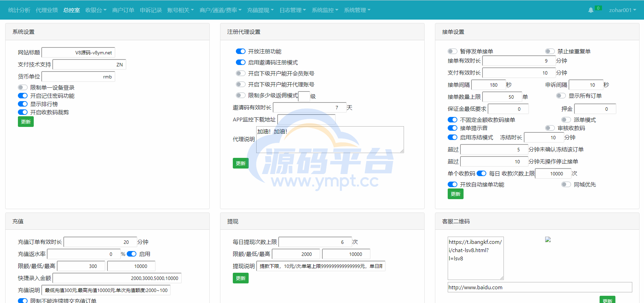644x303 pixels.
Task: Expand 日志管理 dropdown
Action: (x=293, y=10)
